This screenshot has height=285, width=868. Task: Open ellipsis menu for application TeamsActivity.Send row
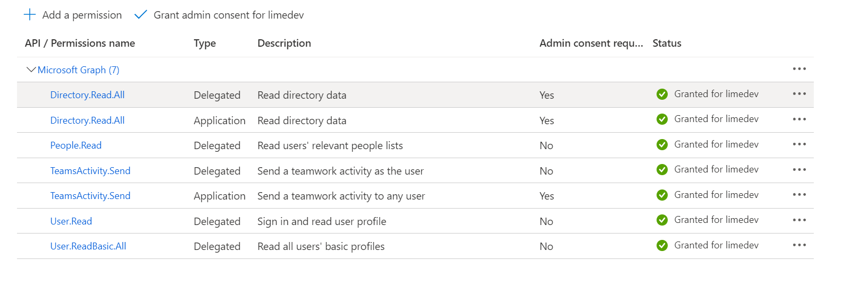click(799, 195)
